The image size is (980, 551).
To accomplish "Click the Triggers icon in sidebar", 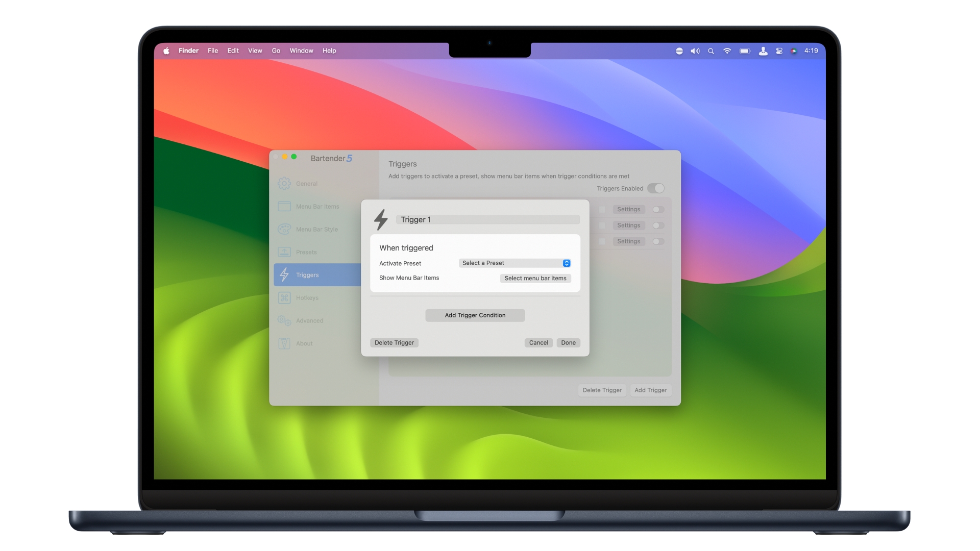I will [285, 274].
